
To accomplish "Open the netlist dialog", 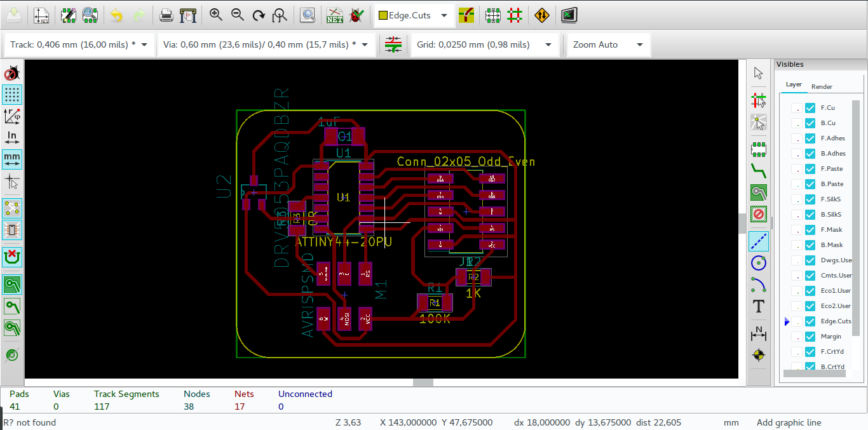I will [x=335, y=15].
